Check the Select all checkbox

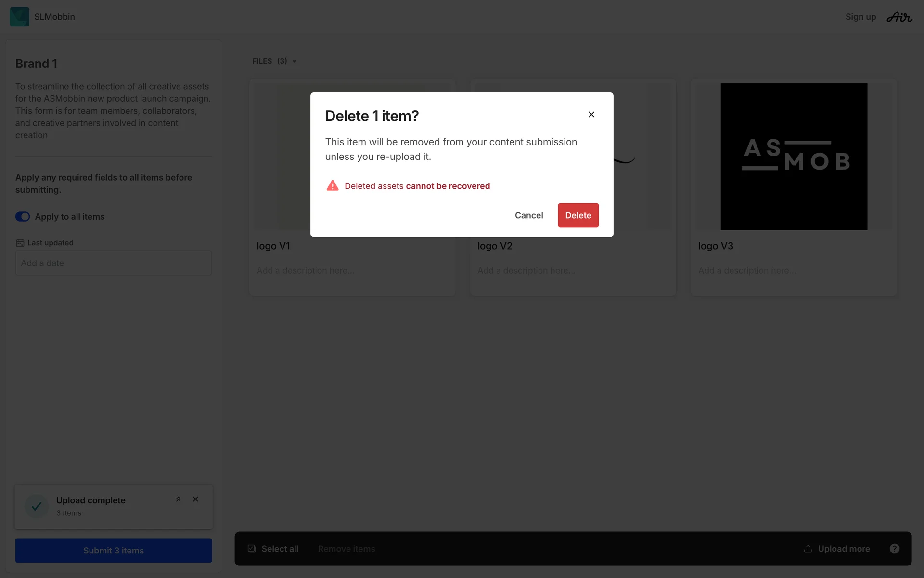pos(252,549)
